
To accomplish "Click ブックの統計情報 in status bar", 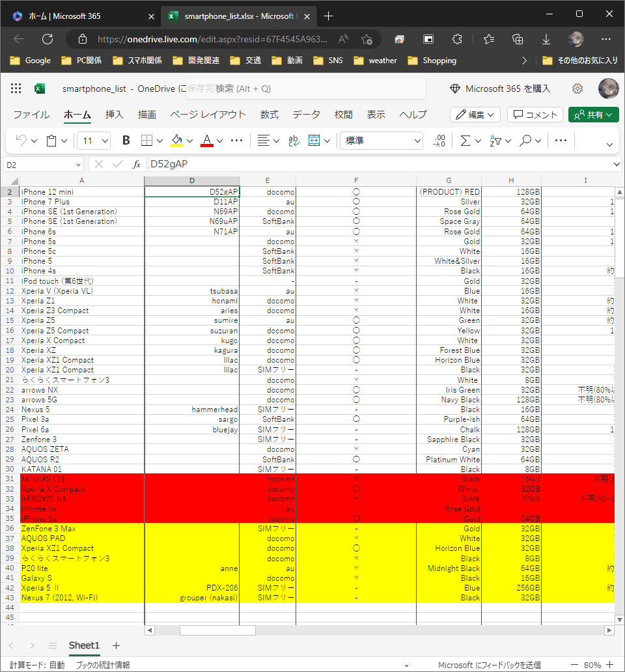I will (103, 665).
